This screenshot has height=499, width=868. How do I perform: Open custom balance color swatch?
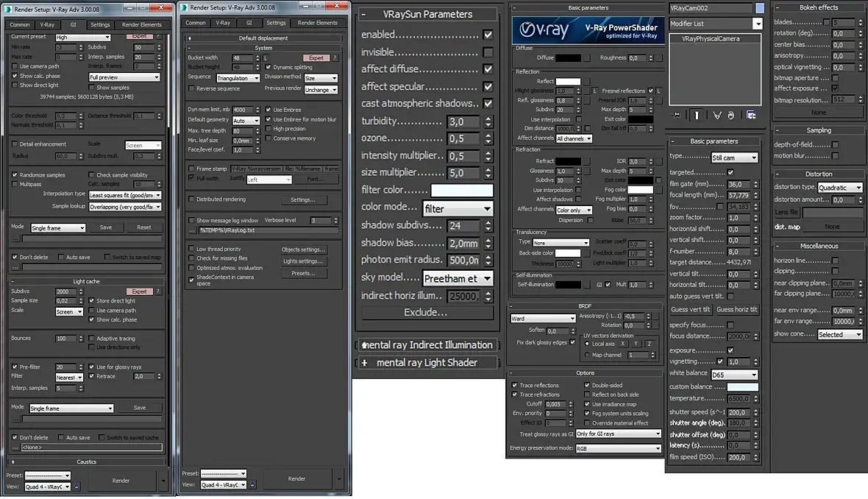click(x=742, y=387)
